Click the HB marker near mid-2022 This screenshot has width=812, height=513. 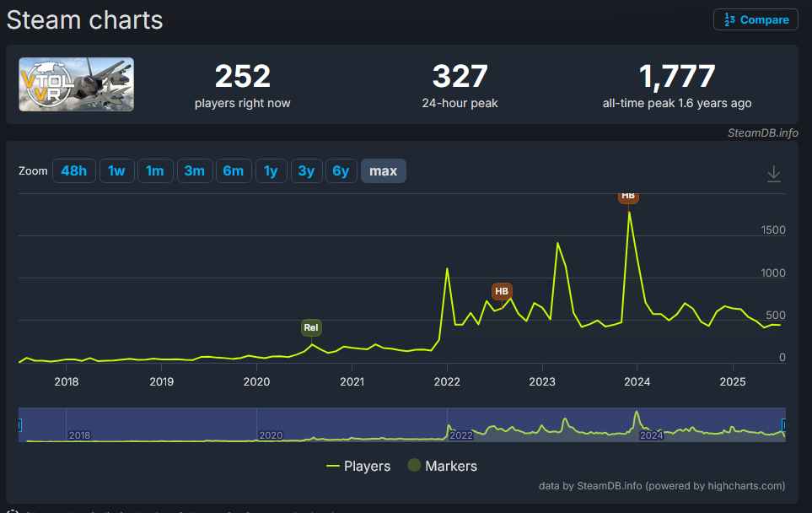coord(502,291)
